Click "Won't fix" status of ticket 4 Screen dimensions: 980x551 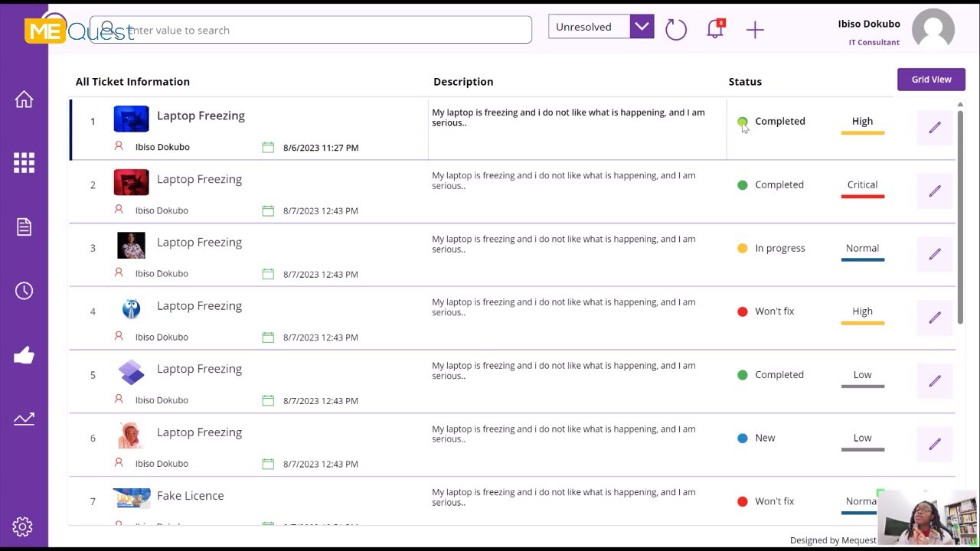775,311
